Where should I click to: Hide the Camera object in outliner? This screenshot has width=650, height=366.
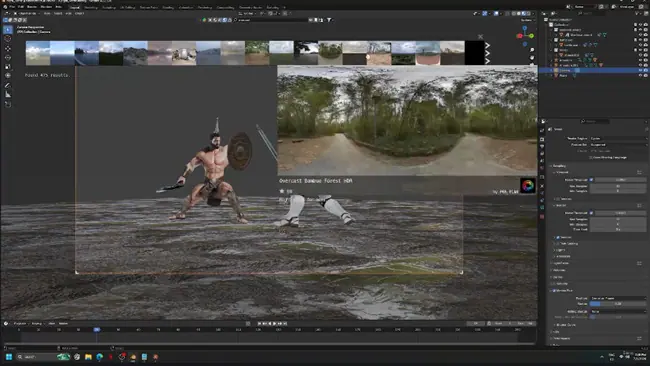tap(640, 71)
